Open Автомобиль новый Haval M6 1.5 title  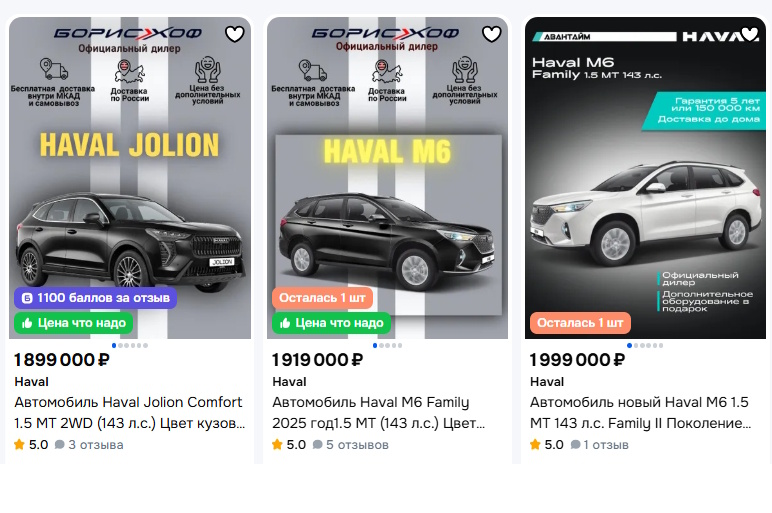640,413
